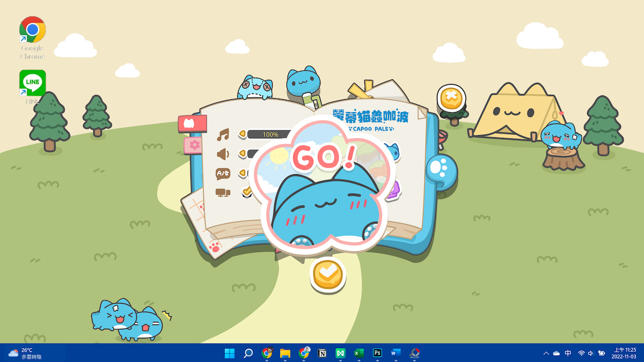Open OneDrive from the system tray

point(557,353)
